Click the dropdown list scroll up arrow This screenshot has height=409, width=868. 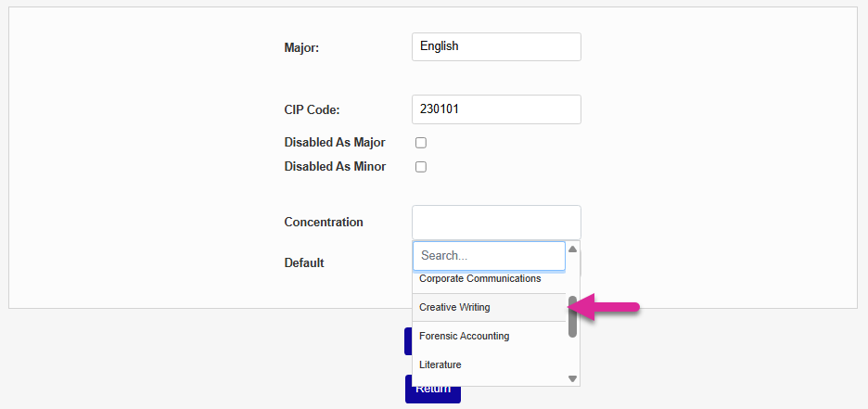pos(572,249)
